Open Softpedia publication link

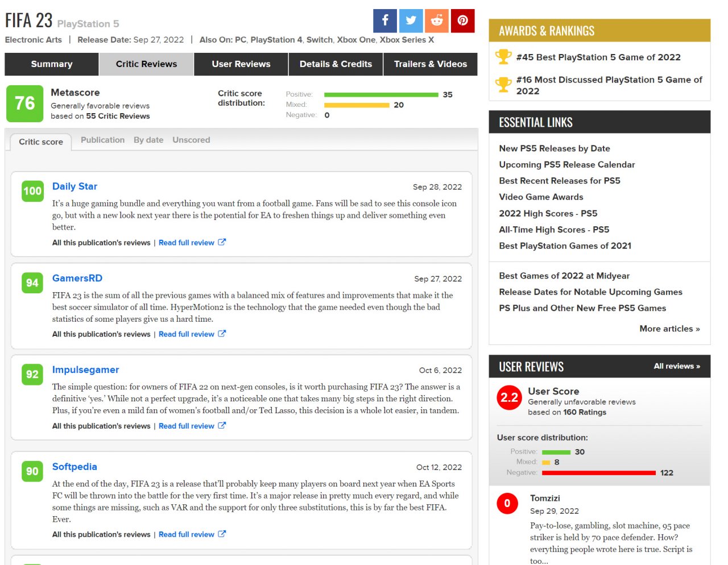75,467
